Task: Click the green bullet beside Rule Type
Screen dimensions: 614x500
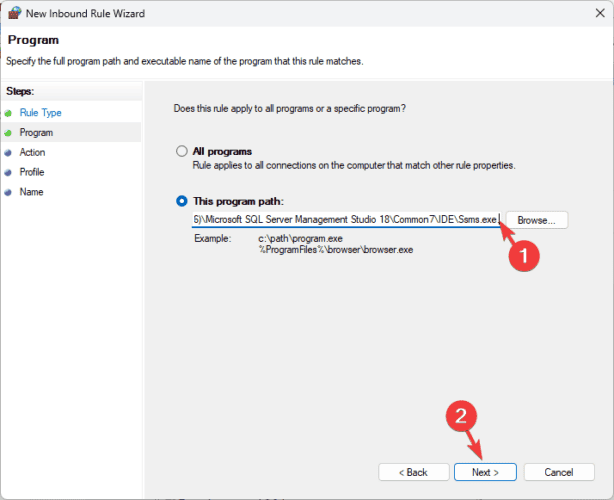Action: pos(8,114)
